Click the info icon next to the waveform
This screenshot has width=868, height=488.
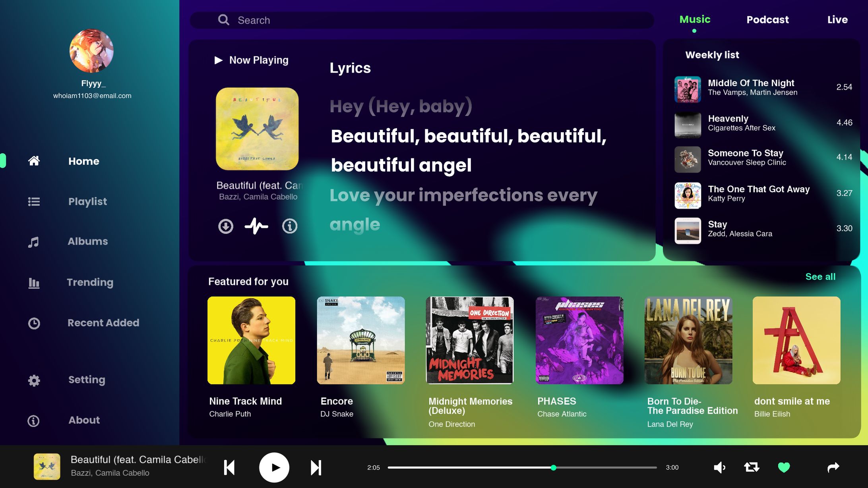pos(290,226)
